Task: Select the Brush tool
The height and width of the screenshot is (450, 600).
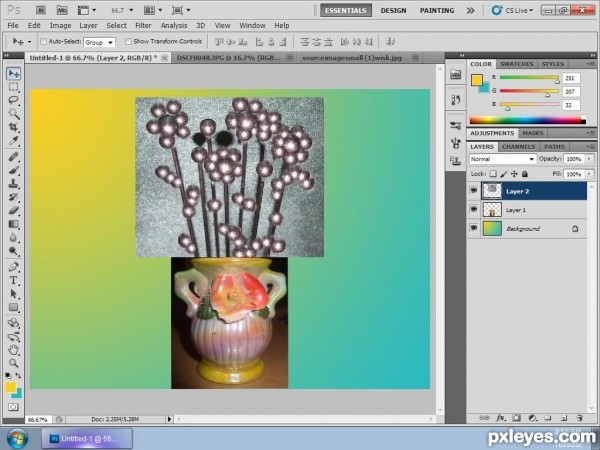Action: 13,170
